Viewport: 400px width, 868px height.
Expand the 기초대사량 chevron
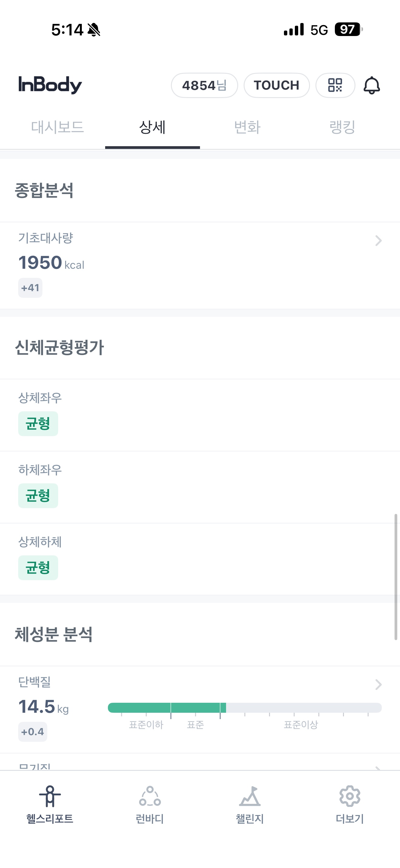click(x=378, y=241)
